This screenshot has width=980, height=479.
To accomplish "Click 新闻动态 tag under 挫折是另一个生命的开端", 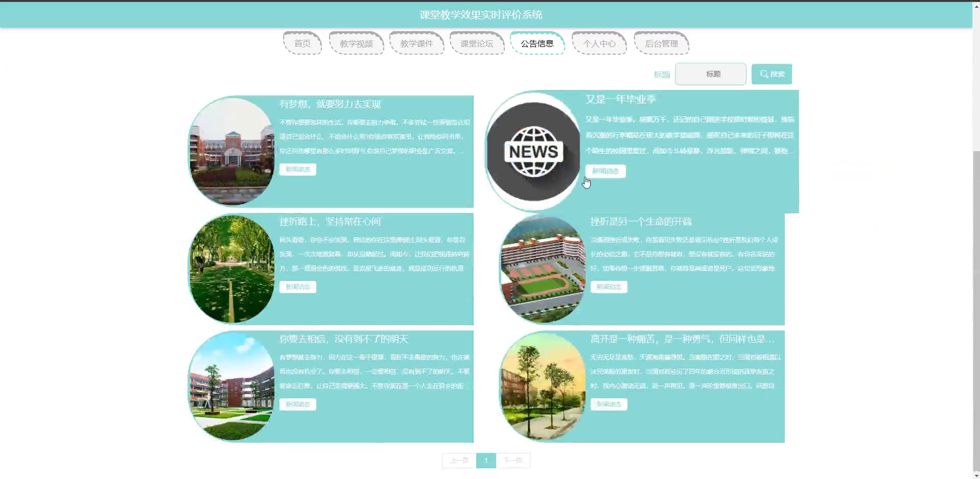I will 609,287.
